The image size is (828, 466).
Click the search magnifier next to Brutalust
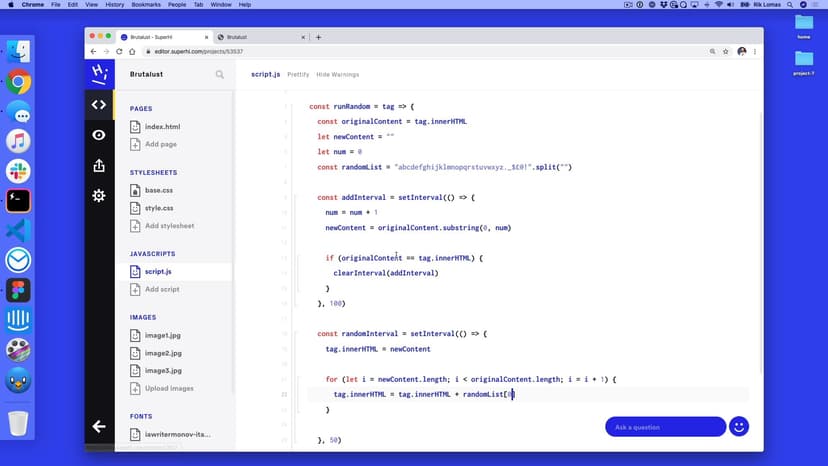[220, 74]
